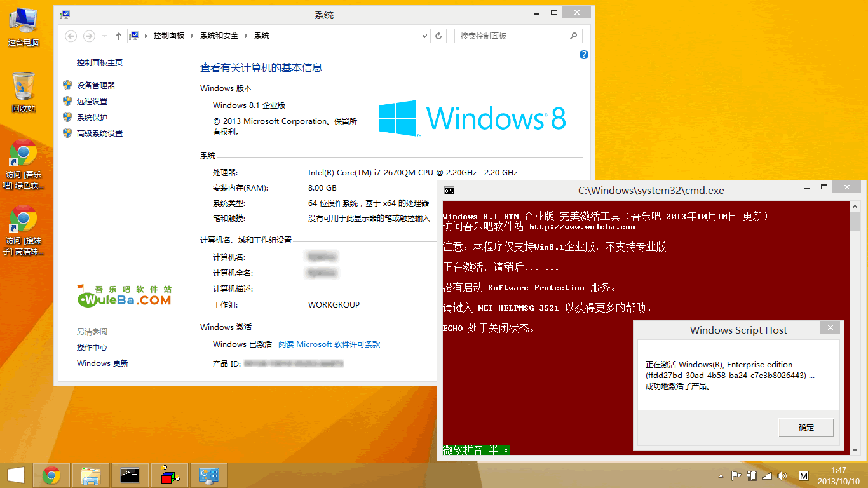Open 系统保护 from sidebar
Image resolution: width=868 pixels, height=488 pixels.
point(92,117)
